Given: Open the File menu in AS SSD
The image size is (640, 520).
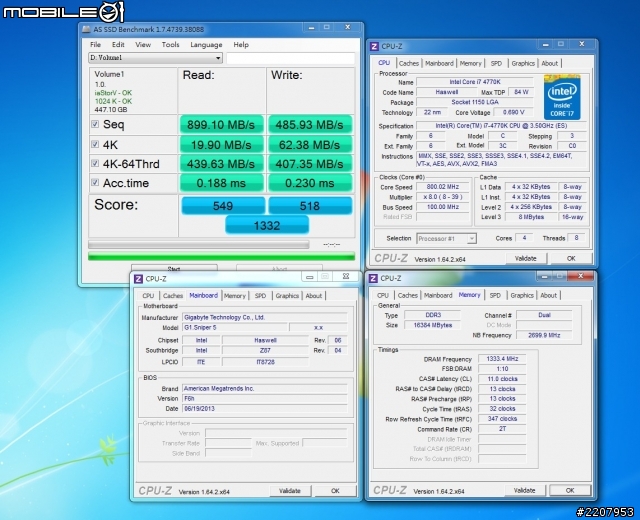Looking at the screenshot, I should (96, 44).
